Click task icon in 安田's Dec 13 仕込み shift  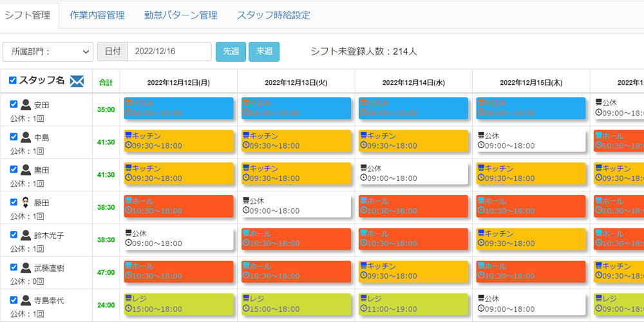245,102
